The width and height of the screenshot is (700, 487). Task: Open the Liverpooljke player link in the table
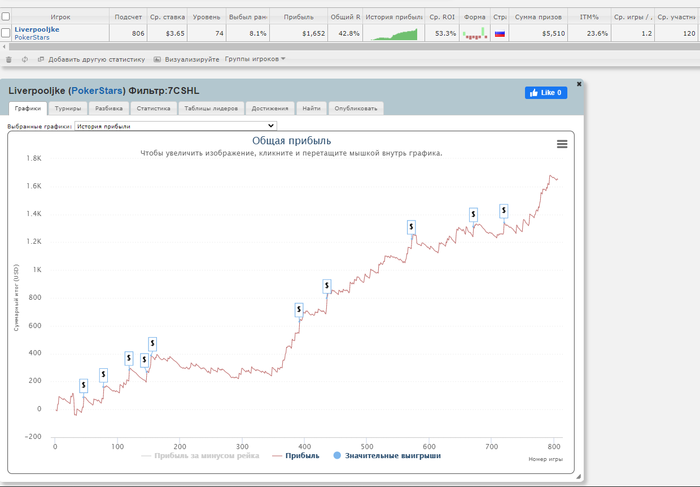(37, 29)
